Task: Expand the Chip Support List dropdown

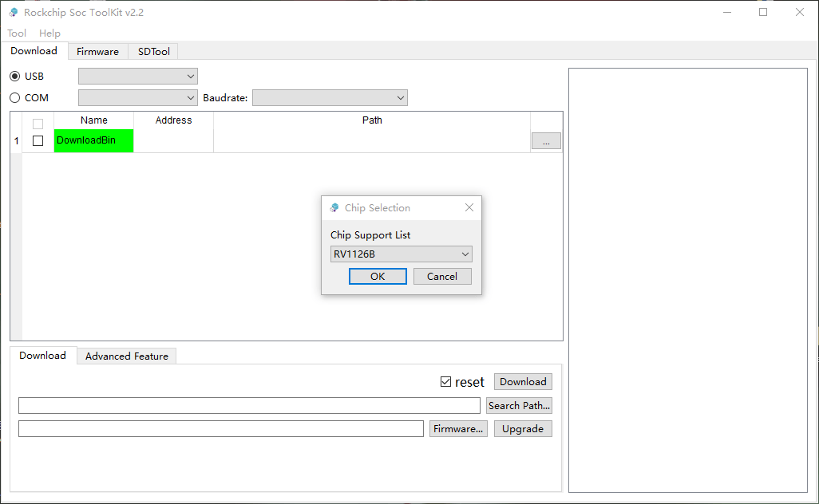Action: tap(402, 254)
